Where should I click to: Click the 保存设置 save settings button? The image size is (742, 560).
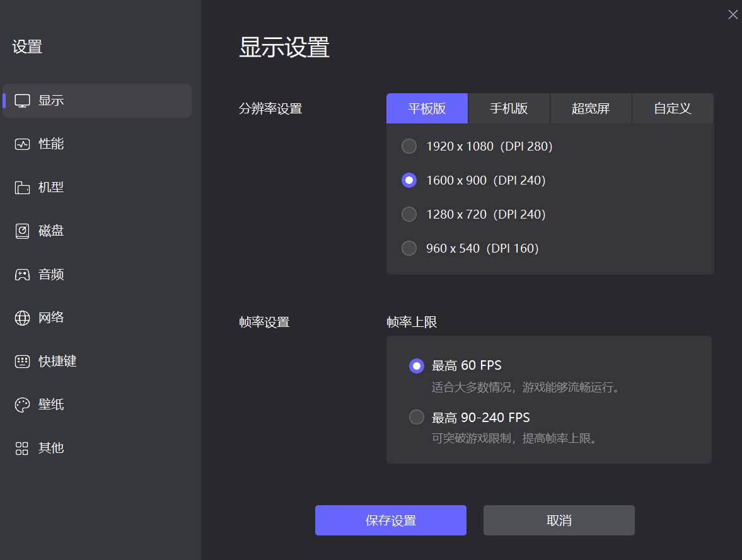click(x=390, y=520)
